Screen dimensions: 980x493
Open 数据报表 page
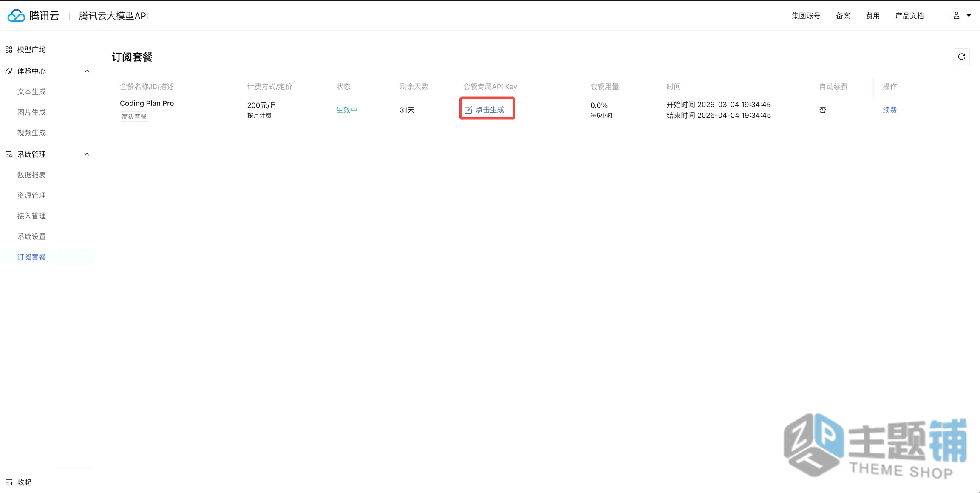tap(31, 175)
